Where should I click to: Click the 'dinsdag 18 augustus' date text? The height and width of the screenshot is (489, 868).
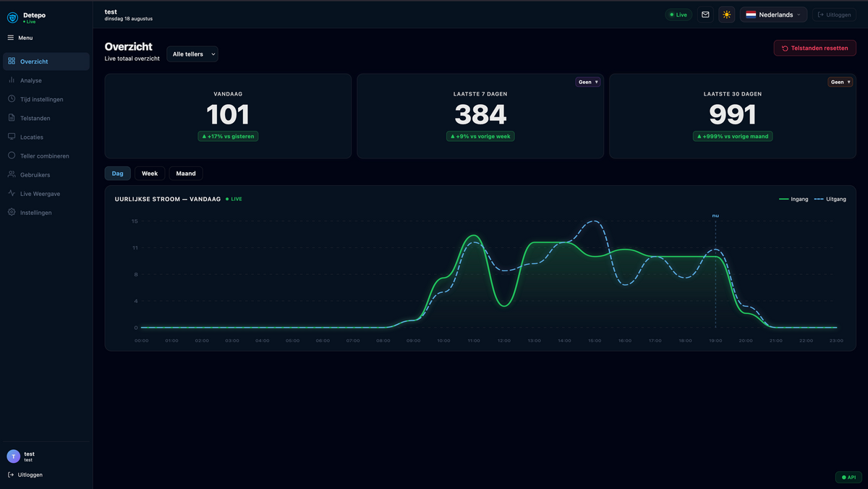(129, 19)
